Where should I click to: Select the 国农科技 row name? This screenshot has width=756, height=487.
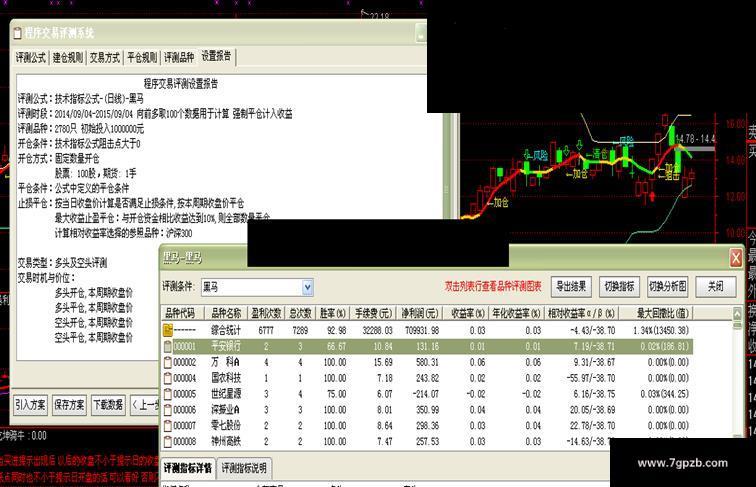pos(226,378)
